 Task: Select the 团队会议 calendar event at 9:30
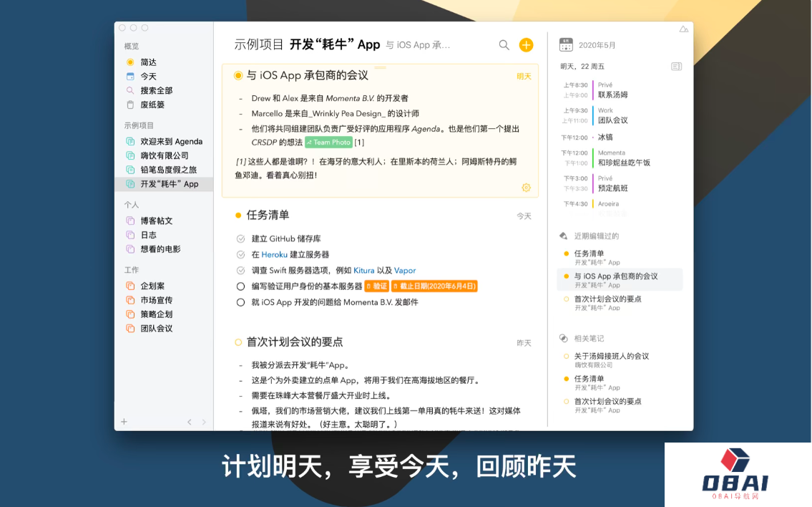click(612, 120)
